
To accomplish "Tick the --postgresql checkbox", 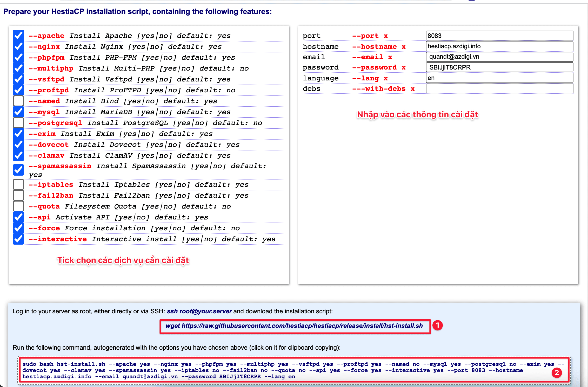I will pos(18,123).
